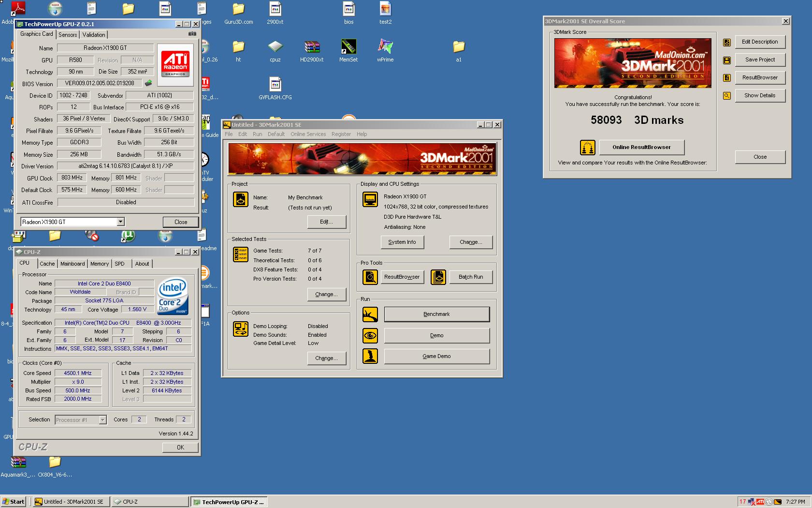812x508 pixels.
Task: Click the BIOS Version field in GPU-Z
Action: pyautogui.click(x=100, y=83)
